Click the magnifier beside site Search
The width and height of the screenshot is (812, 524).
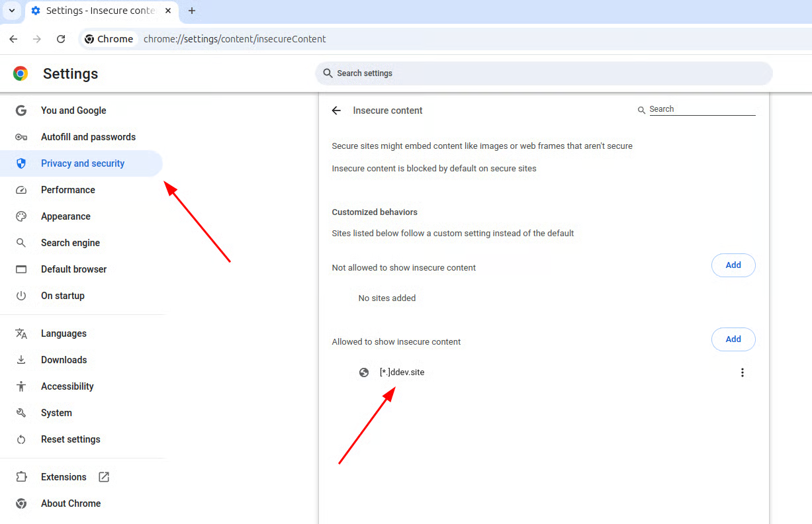click(641, 110)
